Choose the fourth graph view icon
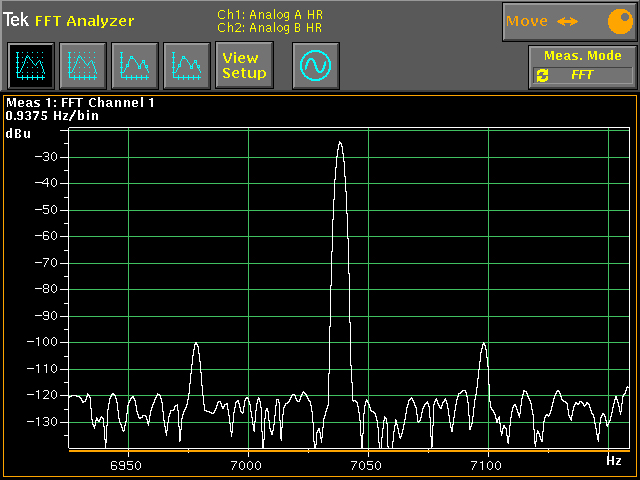This screenshot has width=640, height=480. [x=186, y=66]
